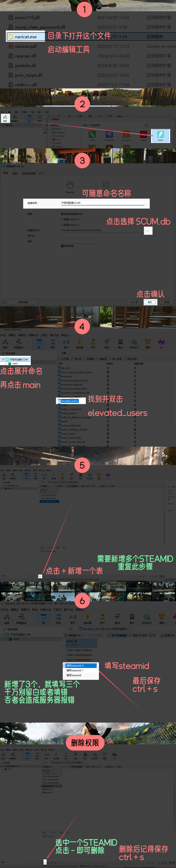Image resolution: width=176 pixels, height=868 pixels.
Task: Open 查询 toolbar icon in step 4 window
Action: pos(107,344)
